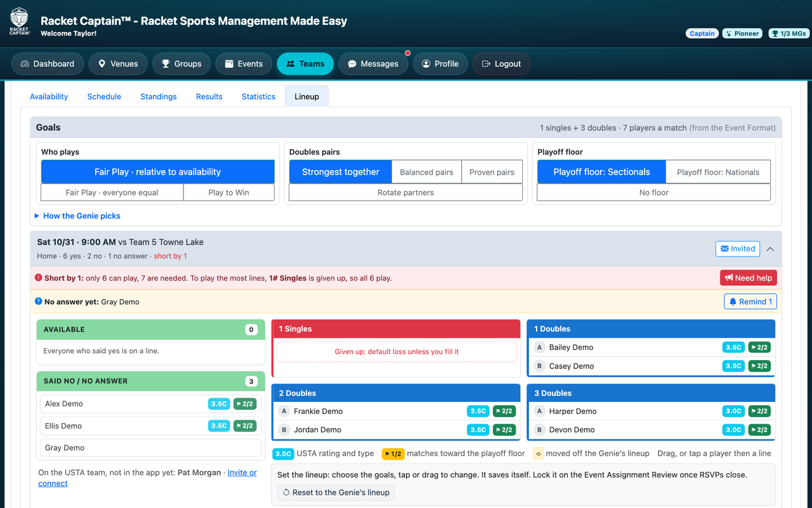This screenshot has width=812, height=508.
Task: Open the Results tab
Action: click(209, 97)
